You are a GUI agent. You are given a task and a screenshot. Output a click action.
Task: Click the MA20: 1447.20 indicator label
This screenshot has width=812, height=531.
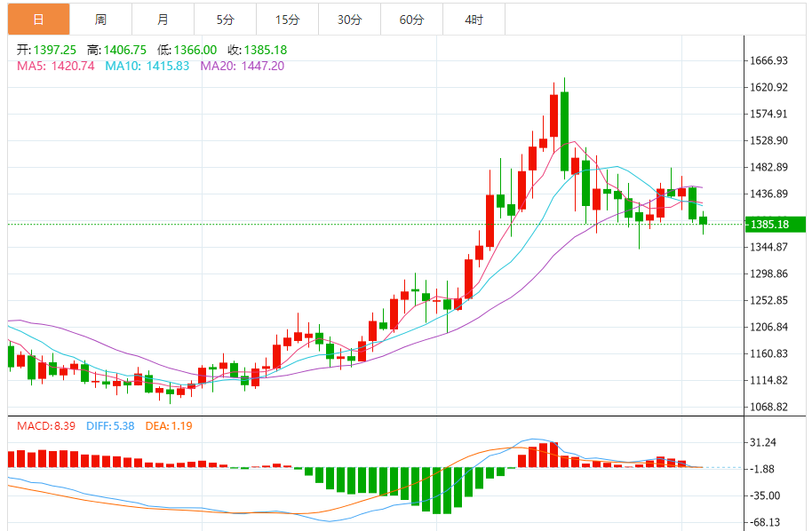tap(242, 66)
